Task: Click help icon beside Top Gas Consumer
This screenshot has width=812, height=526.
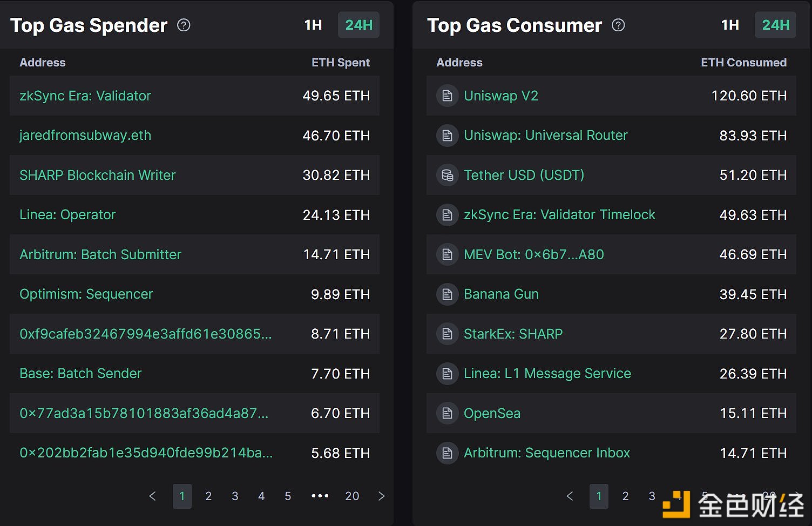Action: 618,25
